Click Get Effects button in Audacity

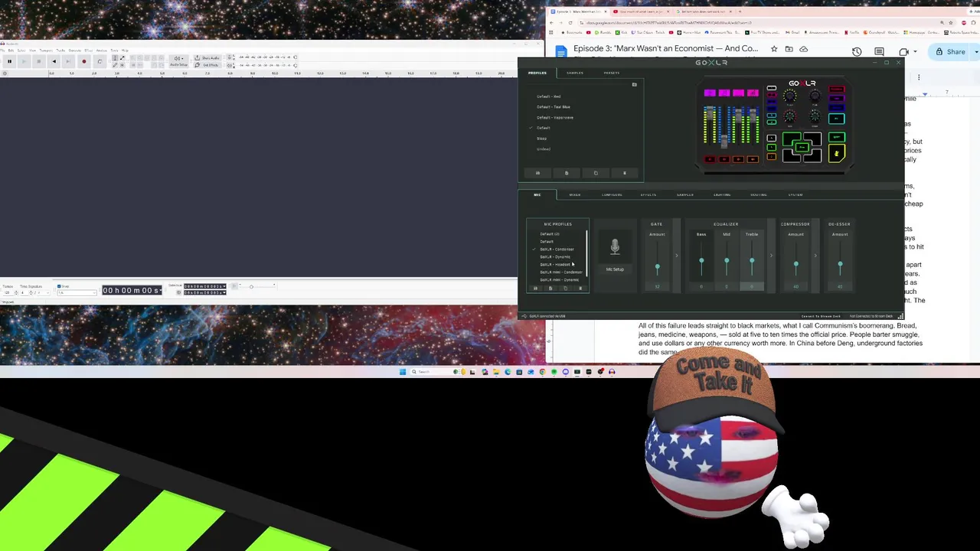tap(207, 65)
